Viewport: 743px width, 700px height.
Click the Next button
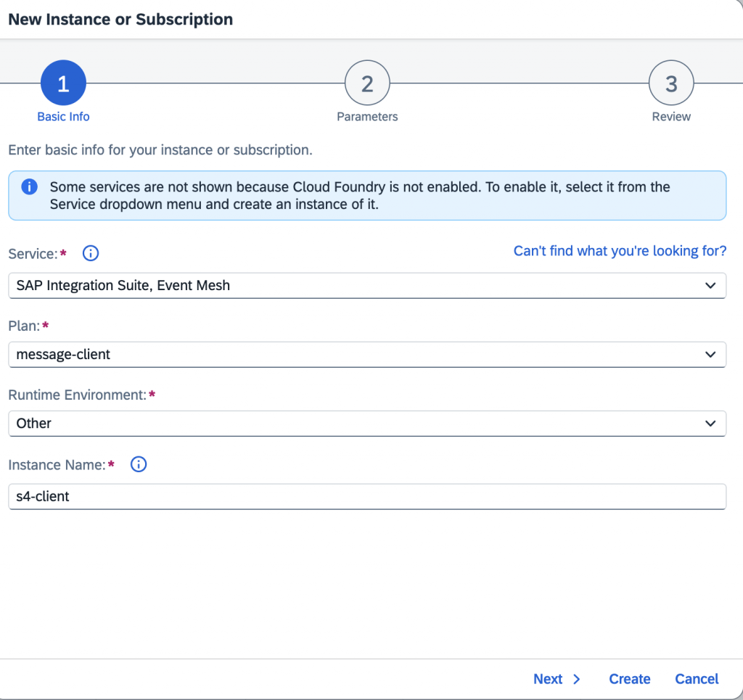(557, 679)
